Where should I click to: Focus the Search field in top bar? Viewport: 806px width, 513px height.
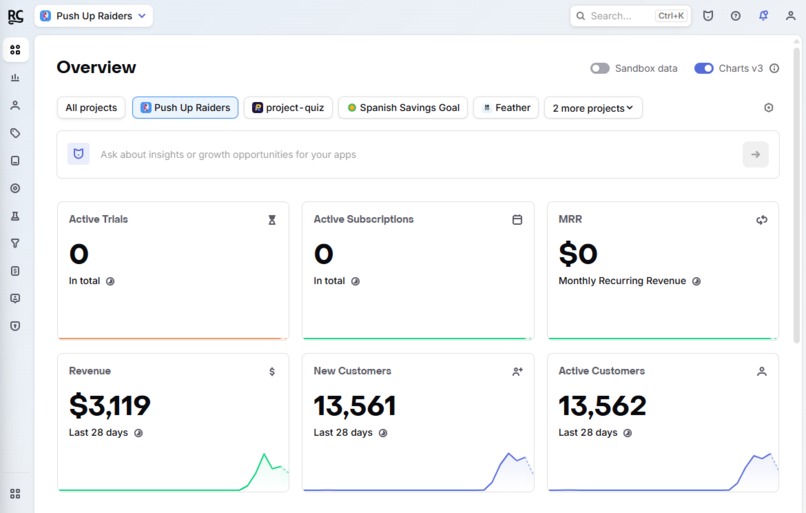[630, 16]
